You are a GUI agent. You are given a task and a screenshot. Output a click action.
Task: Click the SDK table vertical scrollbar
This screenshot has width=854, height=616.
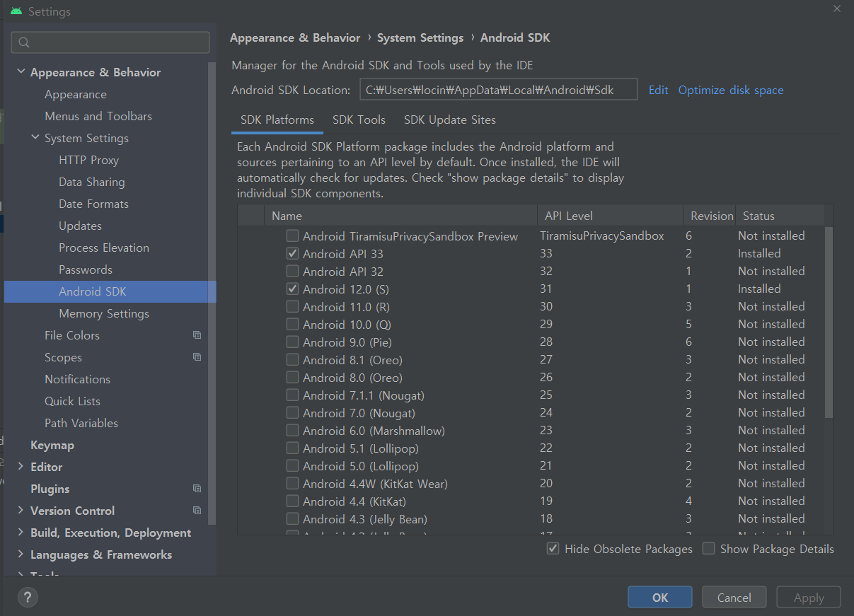(829, 322)
